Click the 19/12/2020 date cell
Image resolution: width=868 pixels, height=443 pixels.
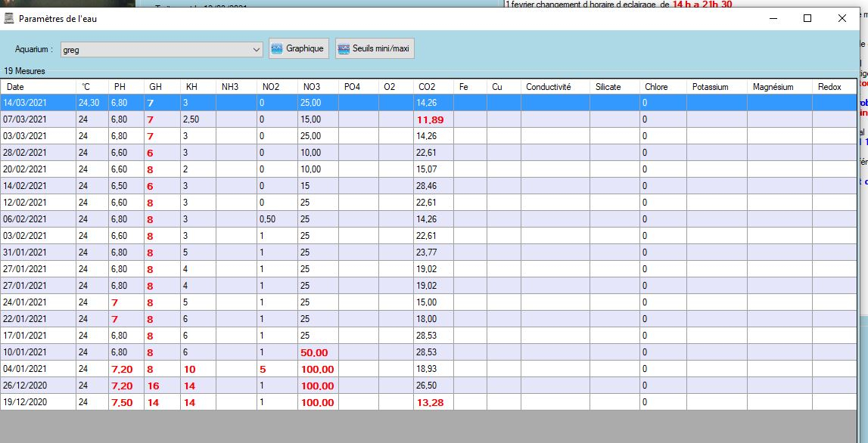[38, 401]
